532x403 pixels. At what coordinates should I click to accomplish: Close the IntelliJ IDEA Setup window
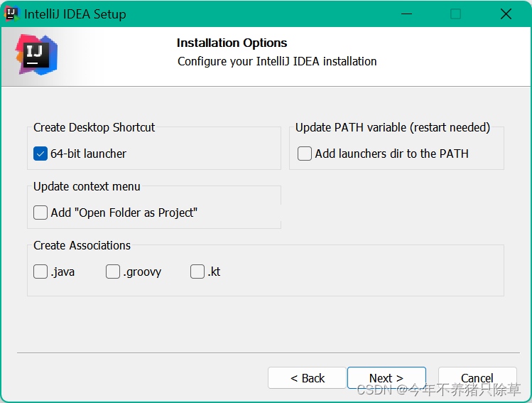506,14
